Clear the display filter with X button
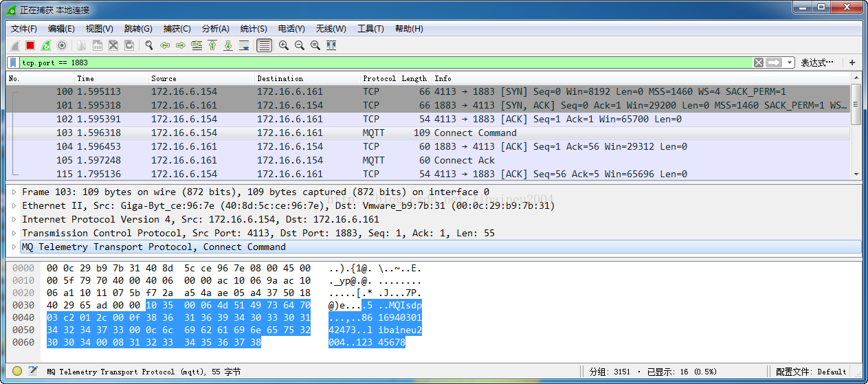The height and width of the screenshot is (384, 868). 759,63
